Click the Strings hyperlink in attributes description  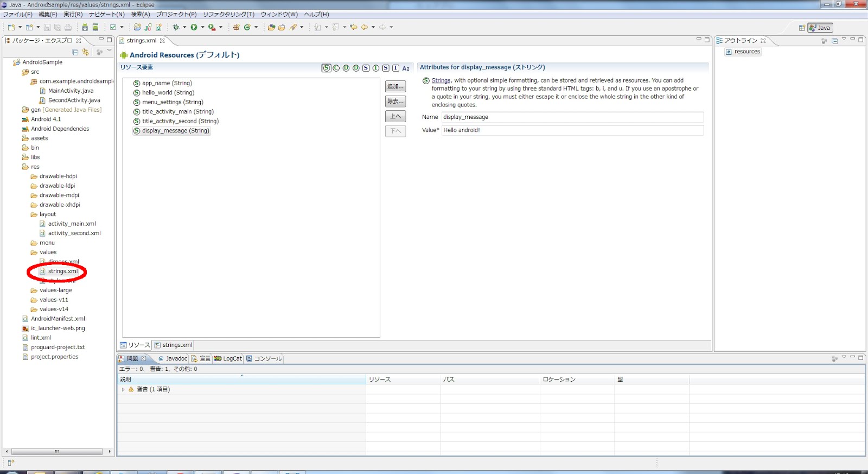point(441,80)
